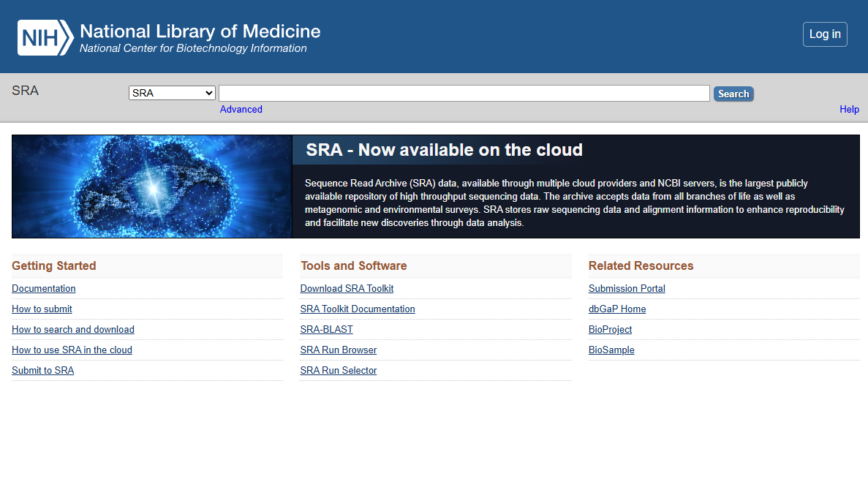Click the Getting Started heading
Viewport: 868px width, 490px height.
(53, 265)
